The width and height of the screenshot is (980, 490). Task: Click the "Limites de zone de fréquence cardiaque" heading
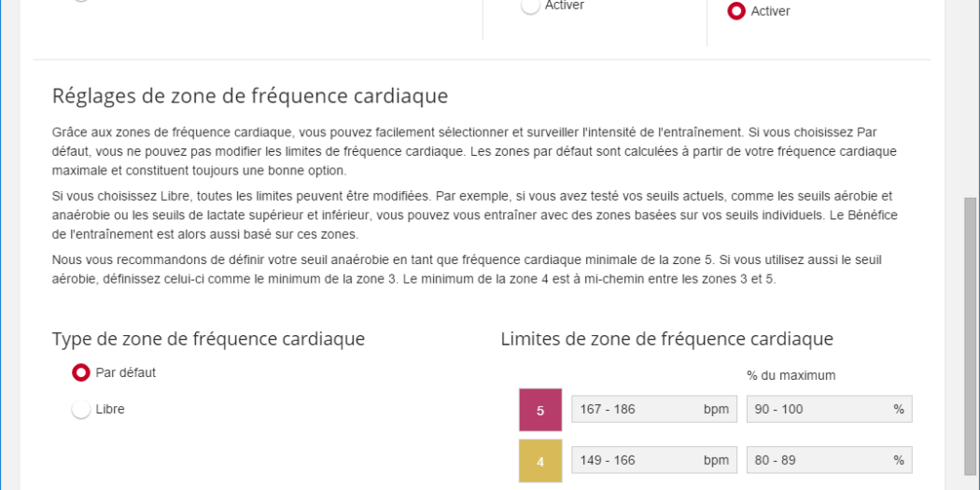click(666, 339)
